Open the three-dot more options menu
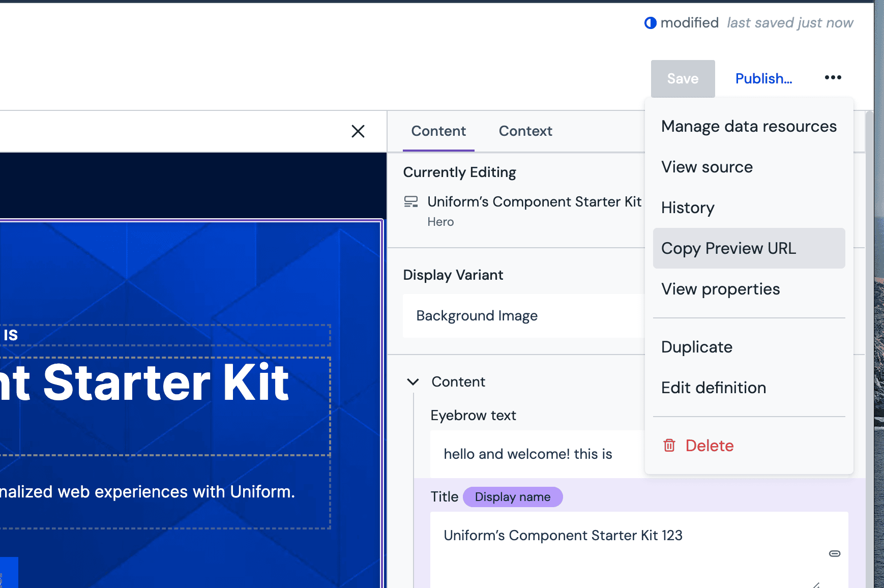This screenshot has height=588, width=884. (x=833, y=78)
